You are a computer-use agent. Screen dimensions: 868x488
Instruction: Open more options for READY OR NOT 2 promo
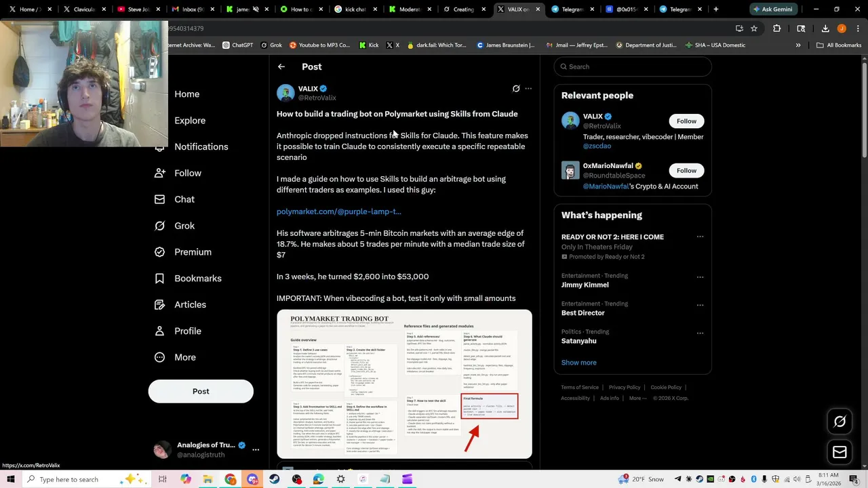pos(700,237)
